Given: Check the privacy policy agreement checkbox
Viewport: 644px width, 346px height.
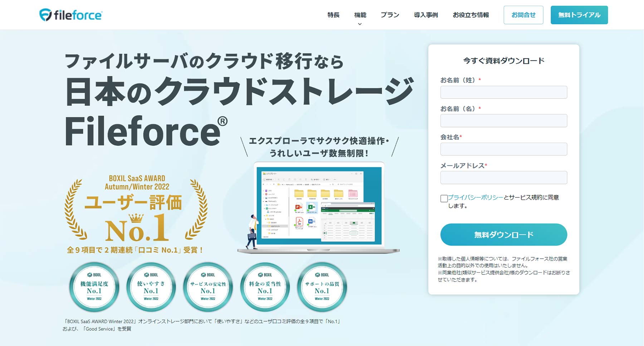Looking at the screenshot, I should (444, 199).
